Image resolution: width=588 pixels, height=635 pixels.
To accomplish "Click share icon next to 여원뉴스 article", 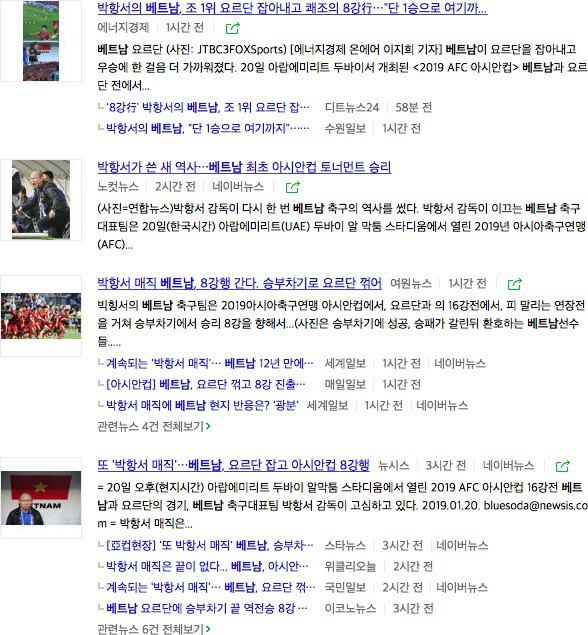I will click(515, 284).
